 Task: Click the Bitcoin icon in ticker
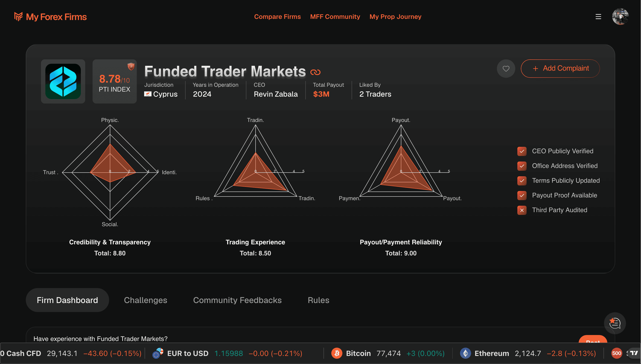pyautogui.click(x=337, y=353)
